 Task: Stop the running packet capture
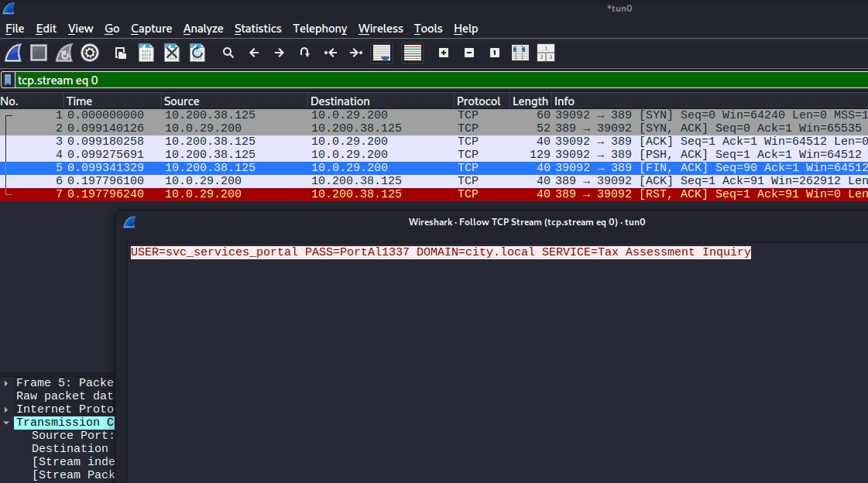(39, 53)
